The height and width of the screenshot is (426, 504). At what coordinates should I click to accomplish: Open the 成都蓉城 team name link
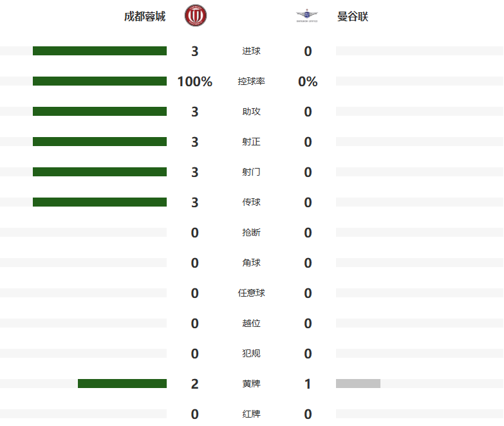(x=145, y=16)
